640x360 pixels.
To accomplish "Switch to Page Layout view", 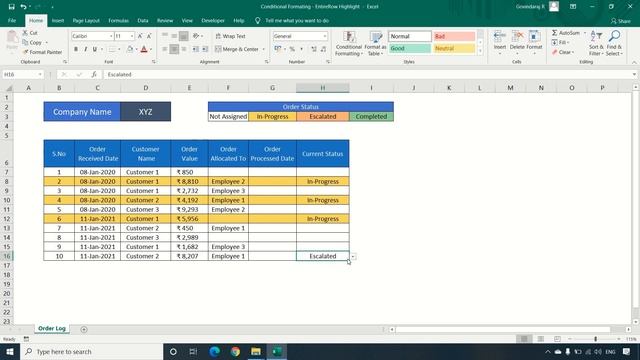I will (x=540, y=339).
